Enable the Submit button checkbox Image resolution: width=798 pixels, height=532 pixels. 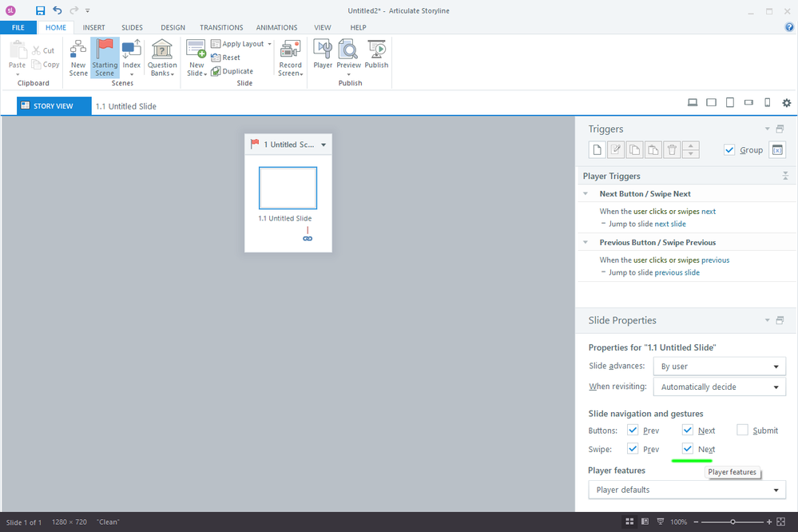[x=743, y=431]
